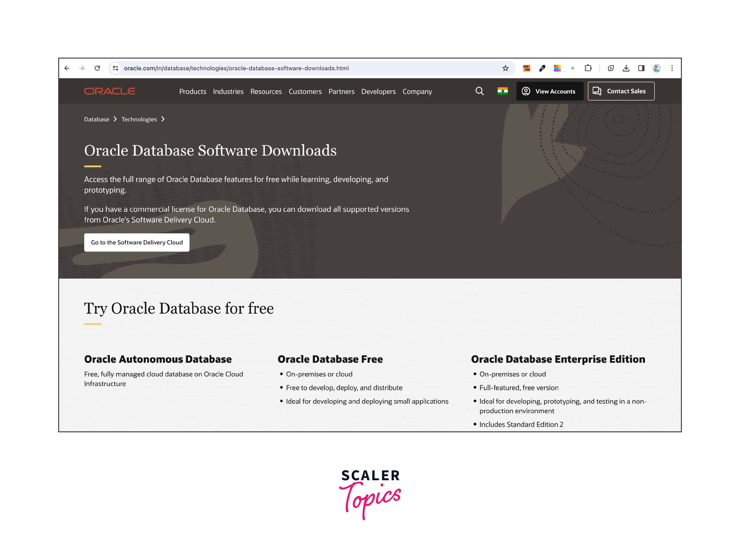Image resolution: width=740 pixels, height=560 pixels.
Task: Open the Developers menu
Action: point(378,92)
